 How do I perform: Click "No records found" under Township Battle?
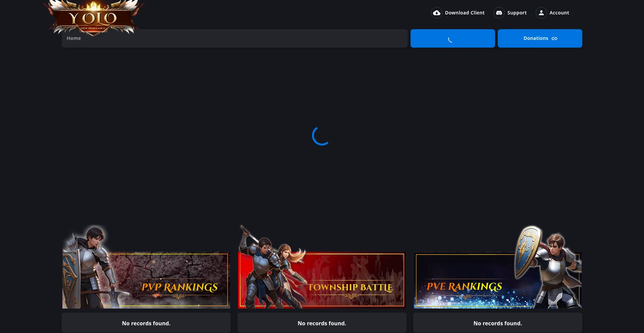tap(322, 323)
